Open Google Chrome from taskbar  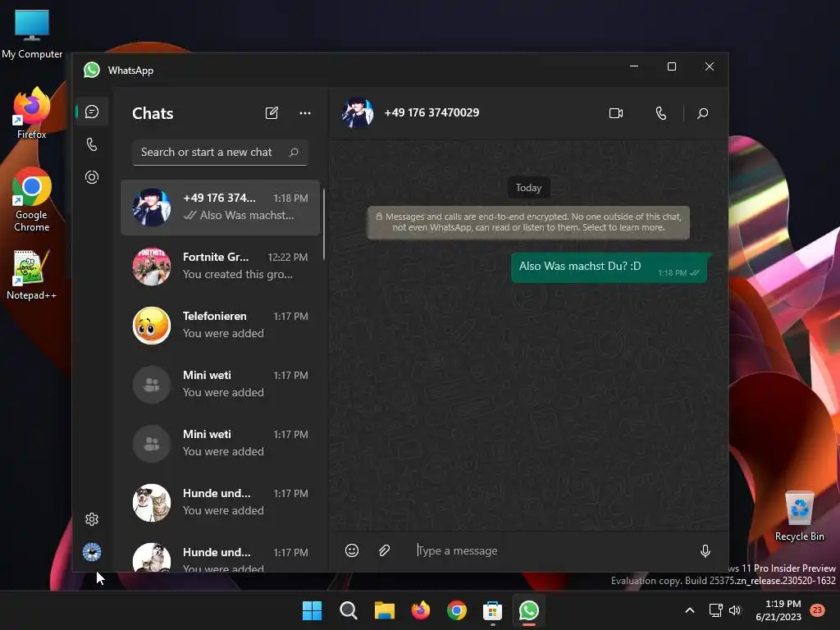pos(456,610)
